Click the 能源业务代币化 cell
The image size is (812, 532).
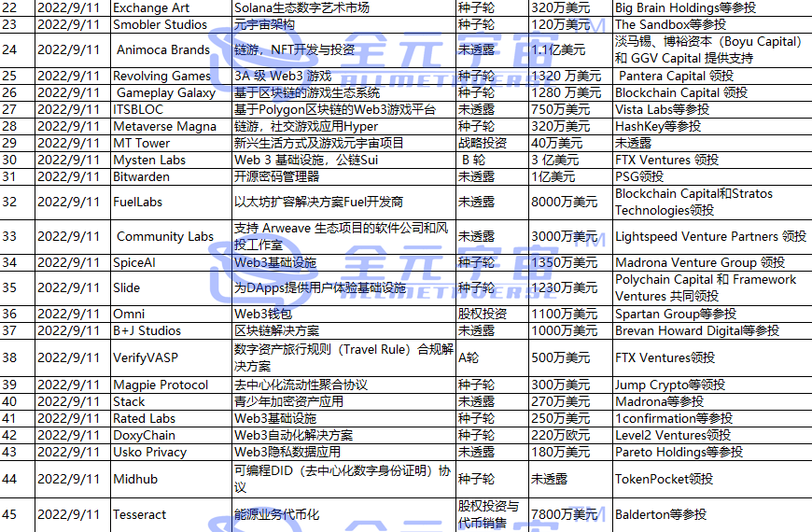click(x=343, y=515)
